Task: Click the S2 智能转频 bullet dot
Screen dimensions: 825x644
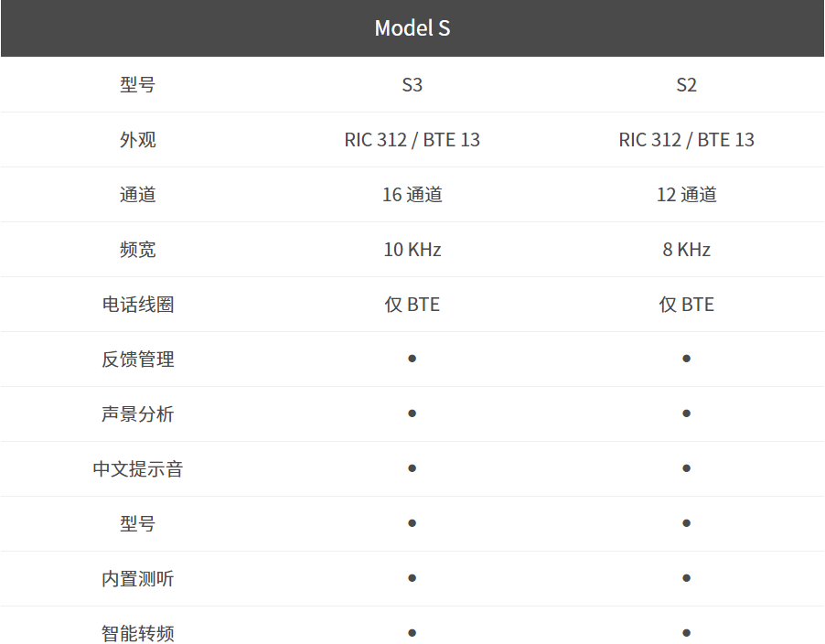Action: pyautogui.click(x=686, y=632)
